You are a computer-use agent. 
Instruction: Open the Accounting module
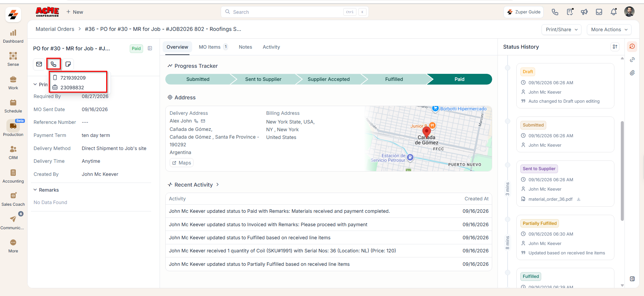click(x=13, y=176)
